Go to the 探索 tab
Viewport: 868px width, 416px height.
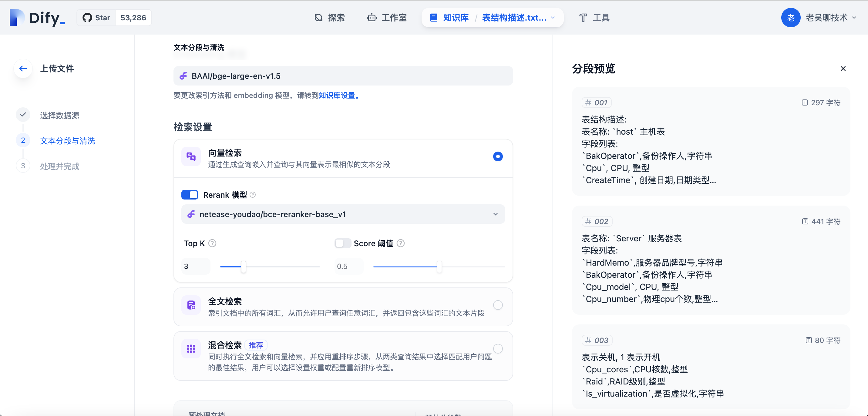pos(330,18)
